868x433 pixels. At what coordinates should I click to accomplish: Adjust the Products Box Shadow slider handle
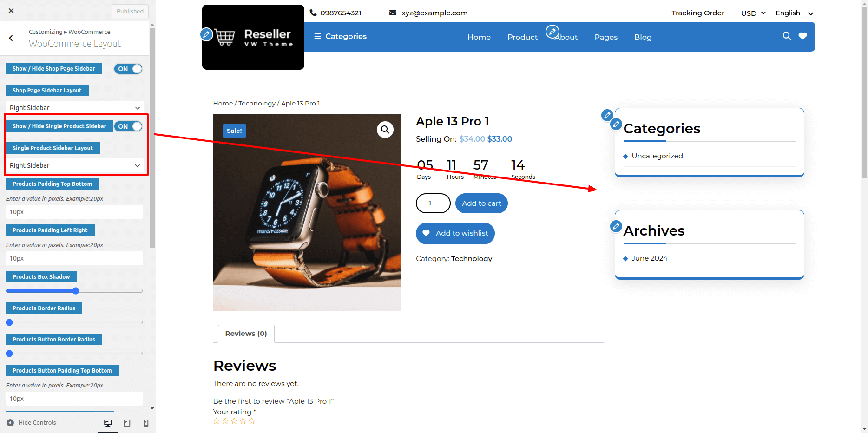tap(76, 291)
